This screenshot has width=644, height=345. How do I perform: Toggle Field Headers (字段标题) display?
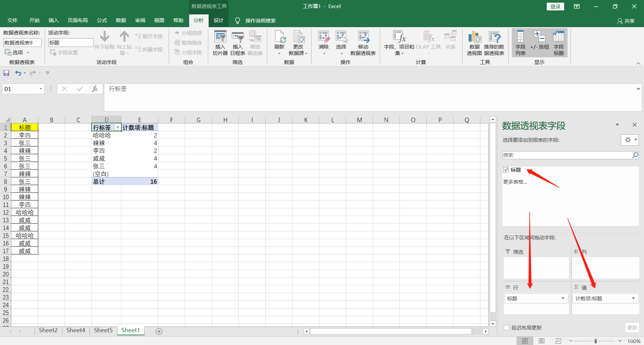pyautogui.click(x=559, y=43)
